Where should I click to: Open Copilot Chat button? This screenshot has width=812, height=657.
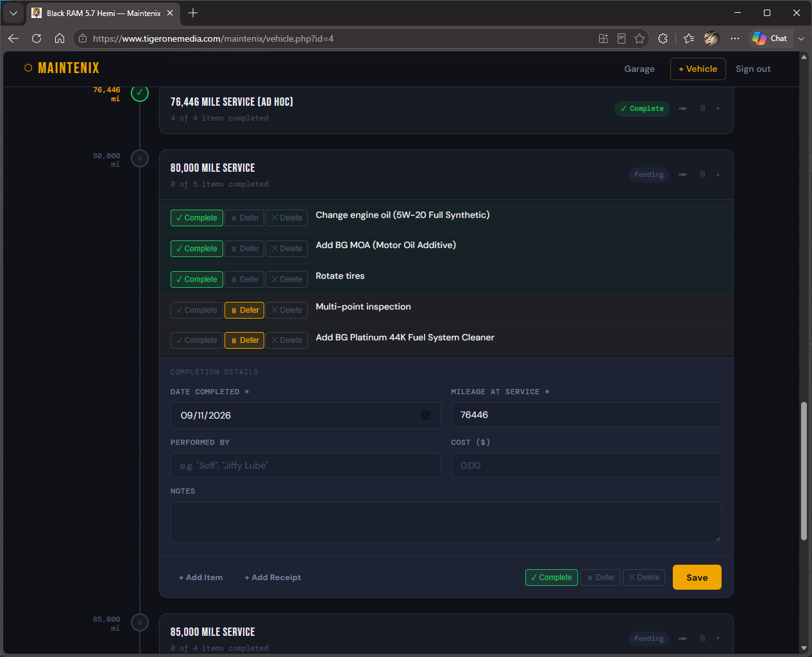[770, 38]
